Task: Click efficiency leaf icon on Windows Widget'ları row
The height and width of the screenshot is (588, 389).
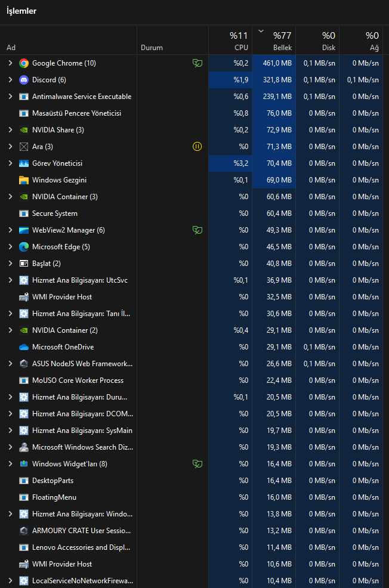Action: click(x=197, y=464)
